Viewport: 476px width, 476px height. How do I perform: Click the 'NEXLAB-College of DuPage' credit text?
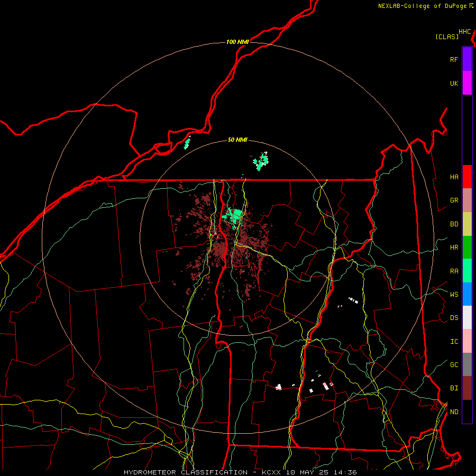[x=422, y=6]
